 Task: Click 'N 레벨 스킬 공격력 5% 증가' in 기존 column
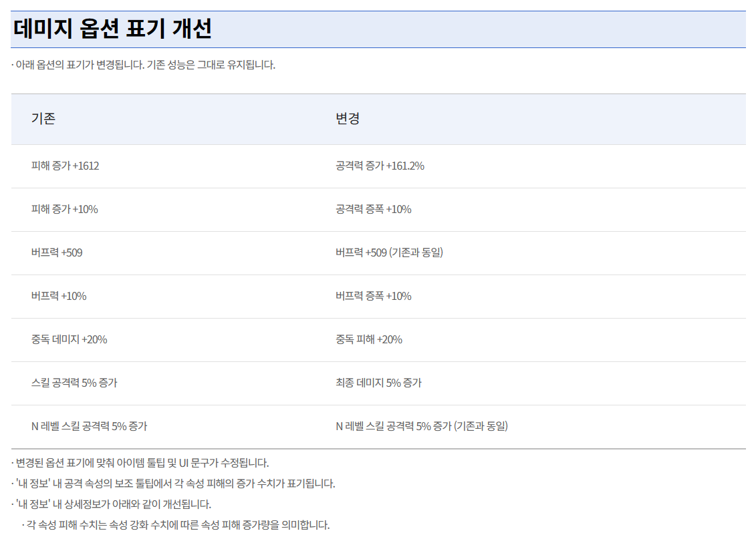tap(89, 426)
